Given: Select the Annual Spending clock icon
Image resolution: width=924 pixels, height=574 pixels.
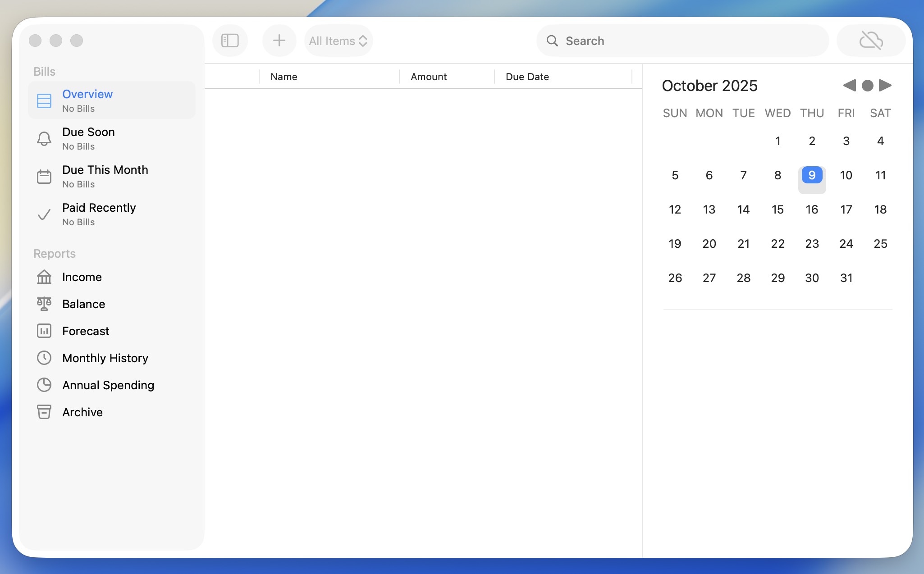Looking at the screenshot, I should point(44,385).
